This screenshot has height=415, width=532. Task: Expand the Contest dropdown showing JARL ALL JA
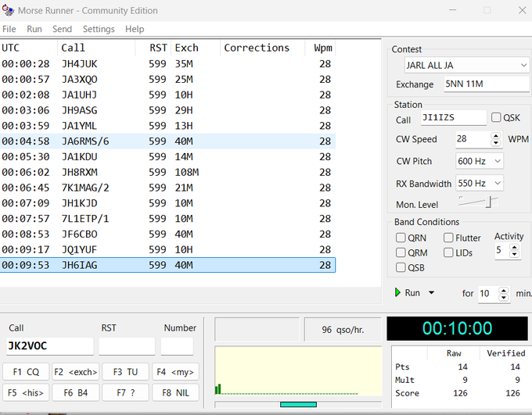point(523,65)
